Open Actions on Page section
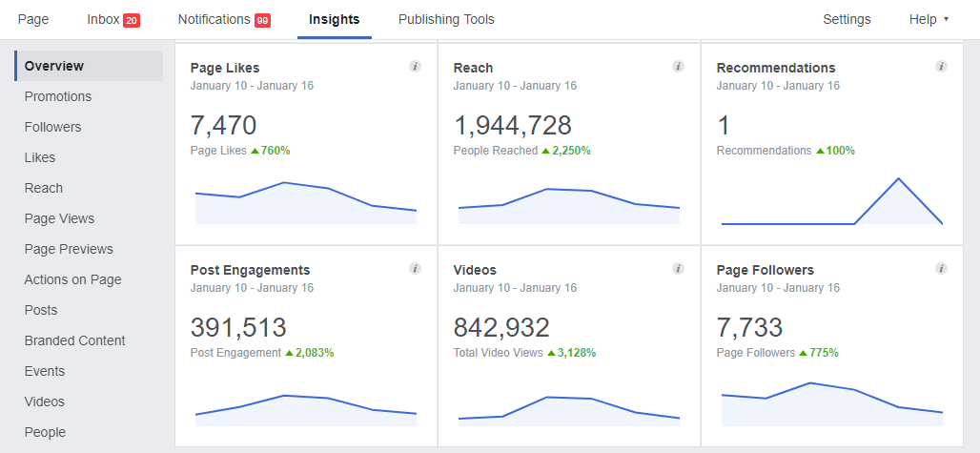Image resolution: width=980 pixels, height=453 pixels. [72, 279]
